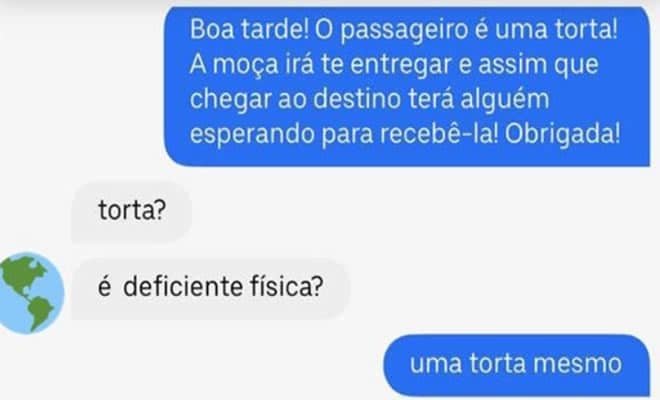Click the line 'Boa tarde! O passageiro é uma torta!'
The height and width of the screenshot is (400, 660).
pyautogui.click(x=404, y=29)
